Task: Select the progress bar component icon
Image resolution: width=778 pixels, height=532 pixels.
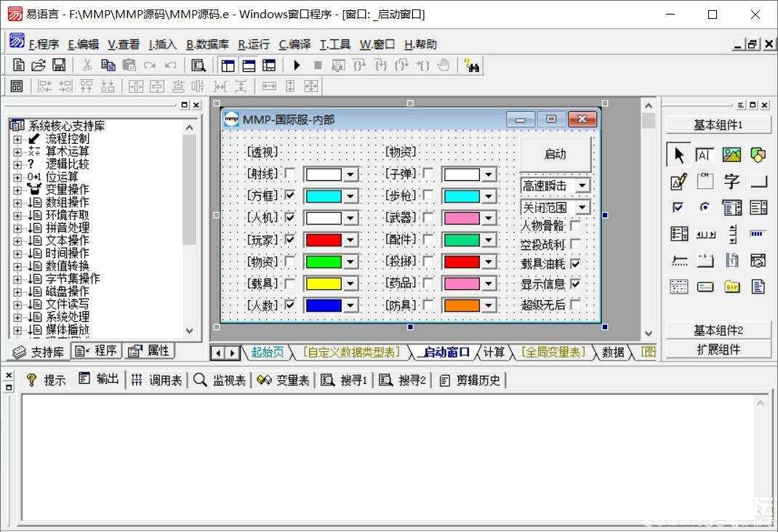Action: coord(757,233)
